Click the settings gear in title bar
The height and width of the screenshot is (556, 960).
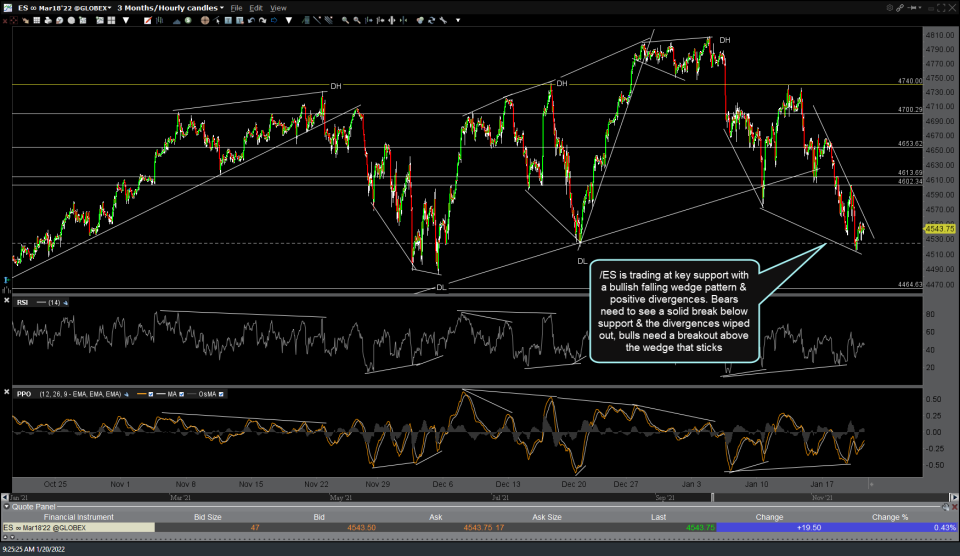[x=890, y=7]
